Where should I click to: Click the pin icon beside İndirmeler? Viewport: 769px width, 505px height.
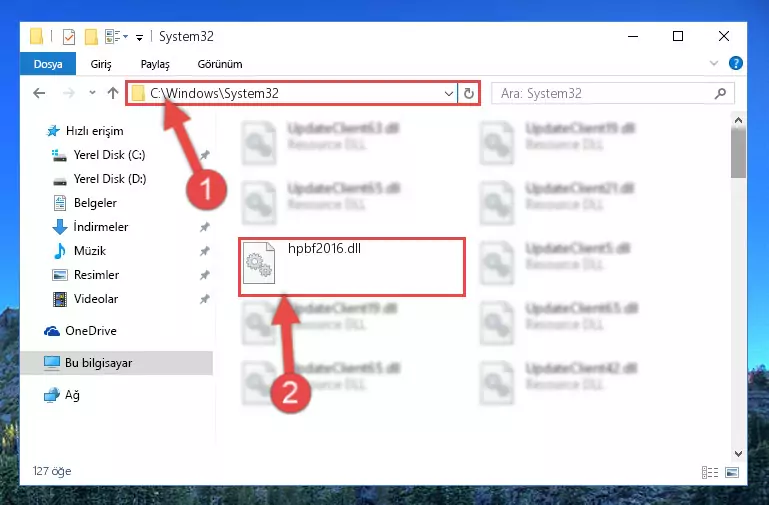(205, 227)
